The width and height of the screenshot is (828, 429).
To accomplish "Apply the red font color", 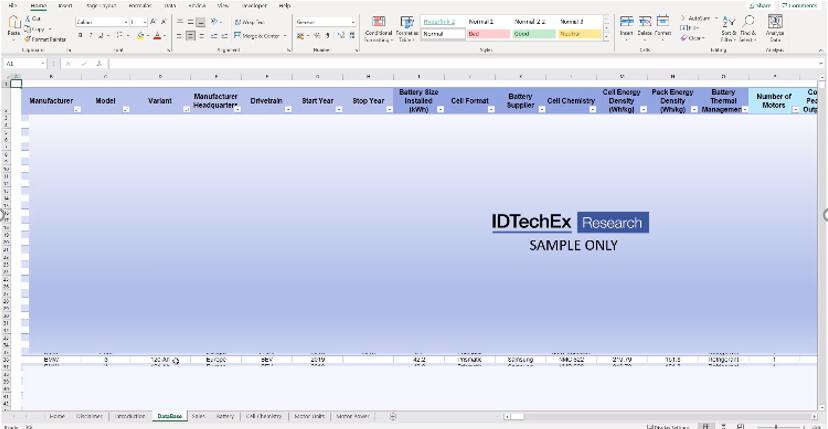I will pos(157,35).
